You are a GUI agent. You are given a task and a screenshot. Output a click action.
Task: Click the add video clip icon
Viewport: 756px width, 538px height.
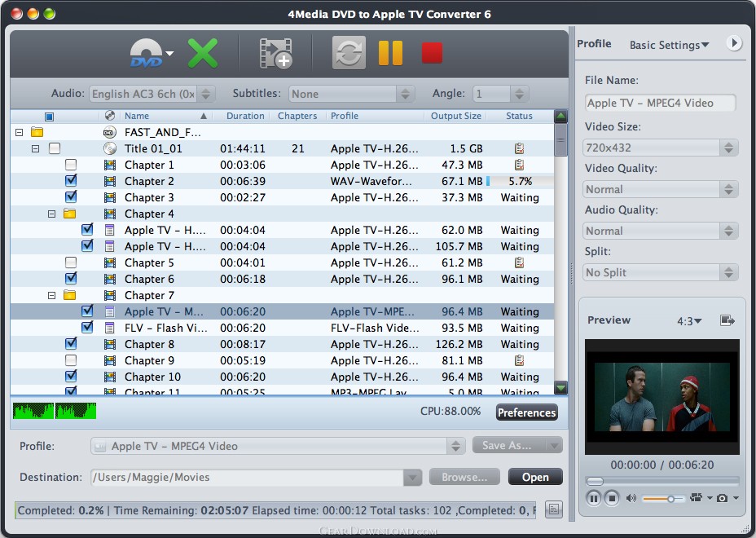click(x=275, y=54)
